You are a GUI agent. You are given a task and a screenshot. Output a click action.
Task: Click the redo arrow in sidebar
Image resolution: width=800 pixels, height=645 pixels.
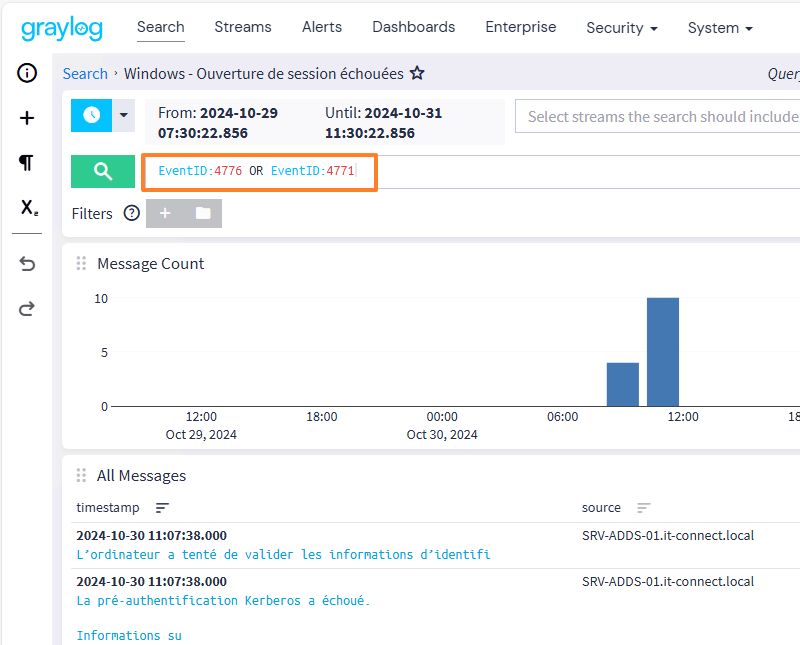click(27, 308)
